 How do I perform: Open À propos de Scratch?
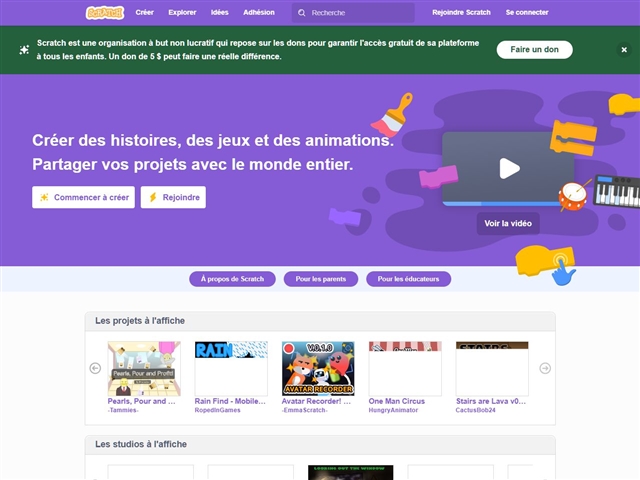pos(232,279)
